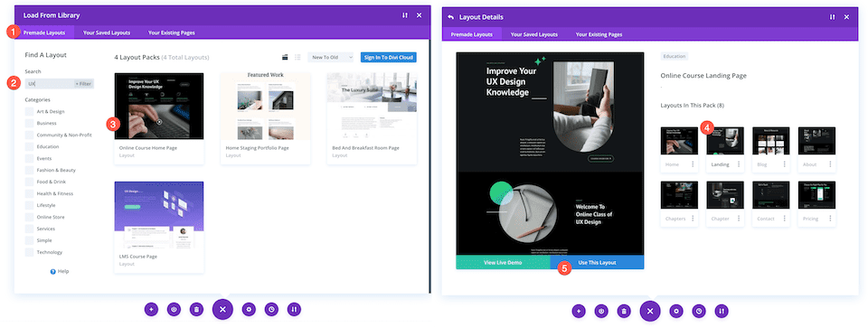
Task: Check the Education category checkbox
Action: (29, 146)
